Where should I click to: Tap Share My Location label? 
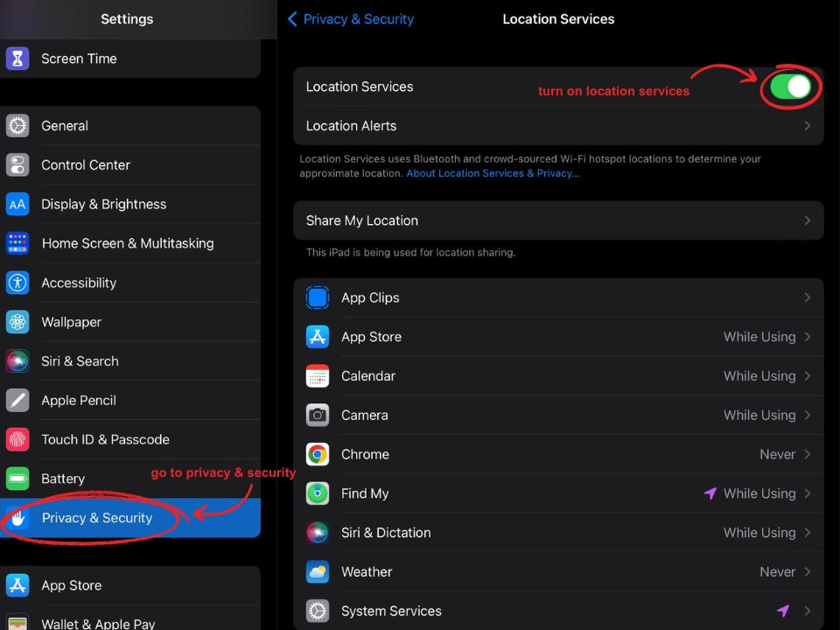(x=362, y=220)
